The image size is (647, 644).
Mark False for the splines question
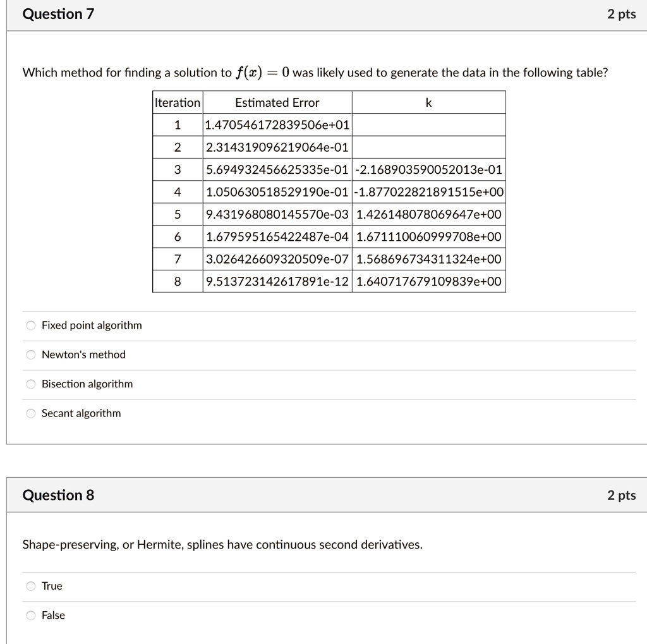click(x=30, y=615)
